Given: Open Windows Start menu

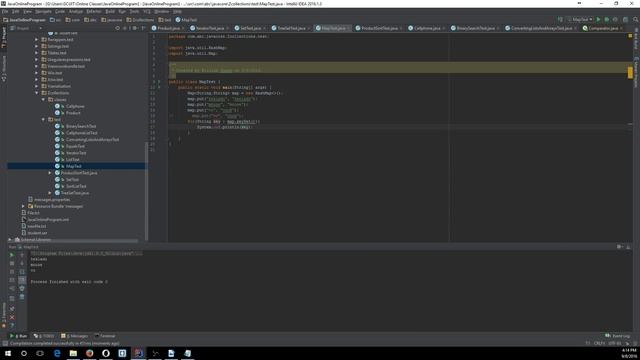Looking at the screenshot, I should [x=8, y=353].
